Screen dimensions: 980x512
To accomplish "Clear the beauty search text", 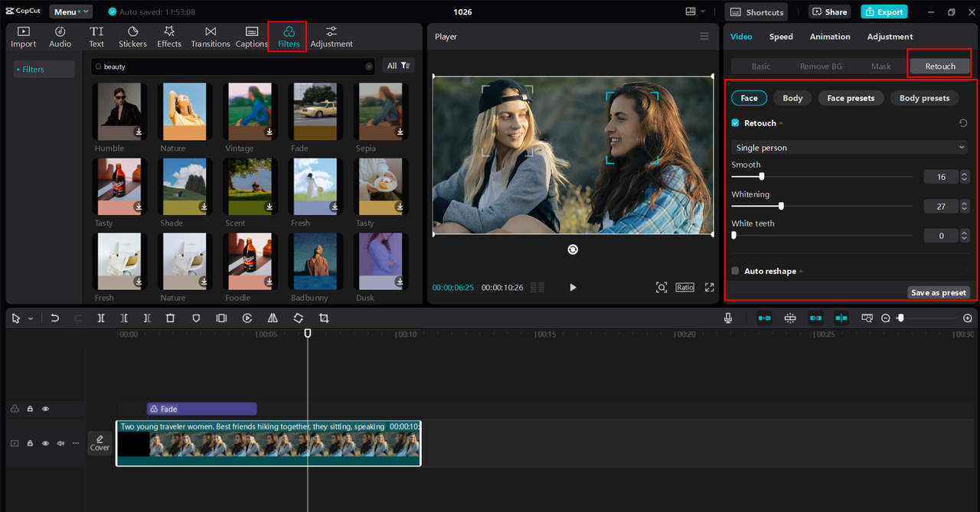I will pyautogui.click(x=368, y=67).
